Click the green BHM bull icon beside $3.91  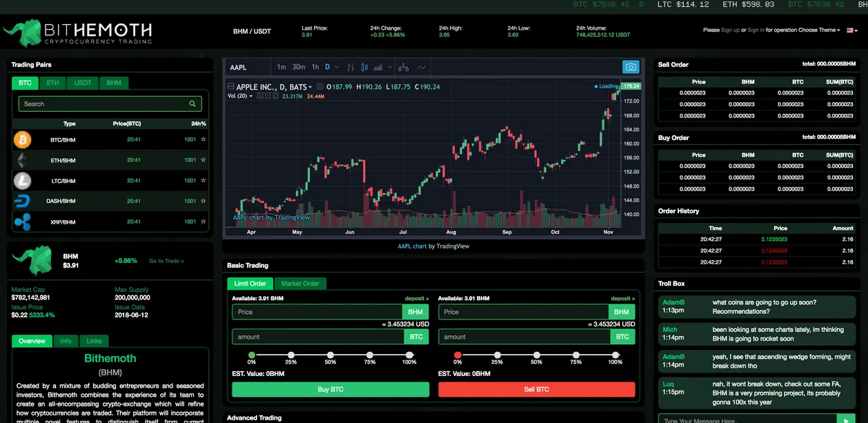[x=32, y=261]
